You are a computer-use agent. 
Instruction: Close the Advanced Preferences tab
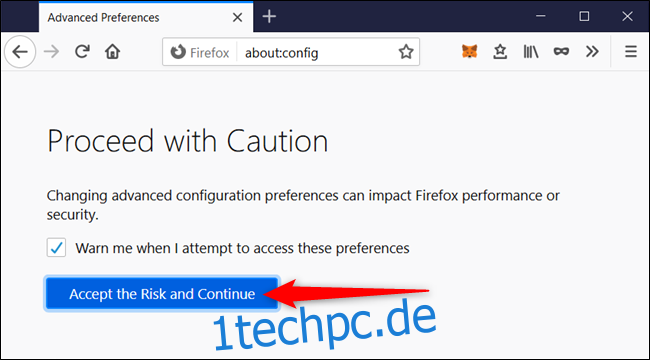coord(237,17)
